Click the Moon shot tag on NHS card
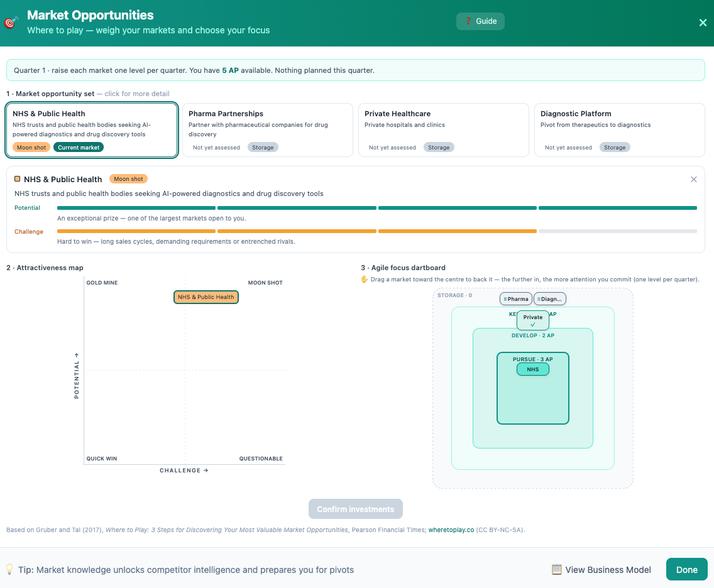The image size is (714, 588). pyautogui.click(x=31, y=148)
